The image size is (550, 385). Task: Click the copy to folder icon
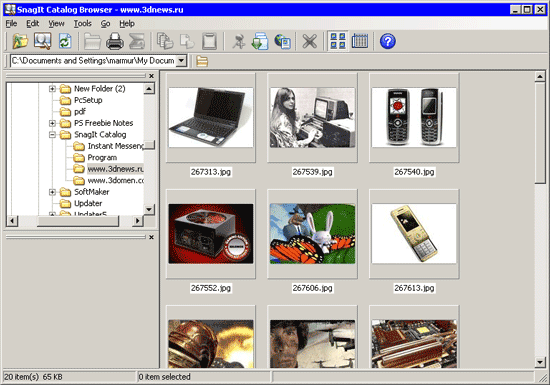tap(165, 41)
